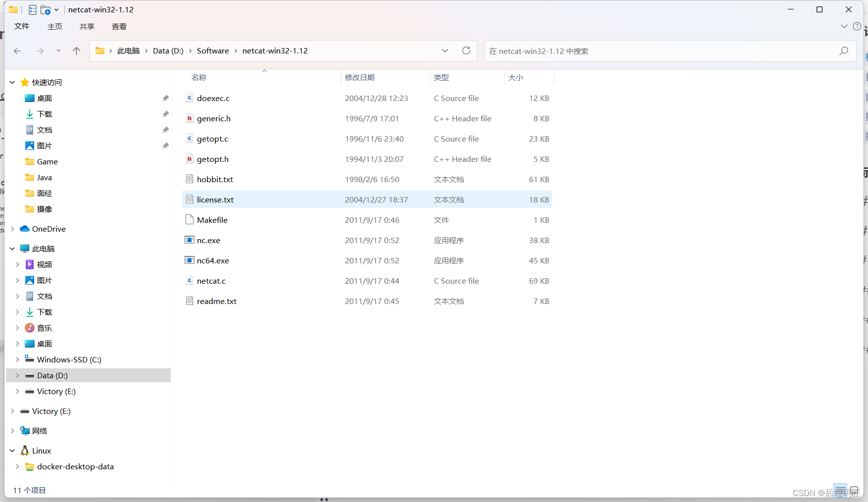
Task: Select the Linux penguin icon
Action: pos(25,451)
